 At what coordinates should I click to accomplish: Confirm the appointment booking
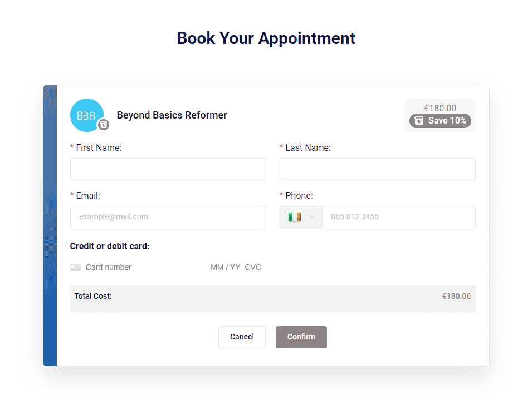click(301, 337)
